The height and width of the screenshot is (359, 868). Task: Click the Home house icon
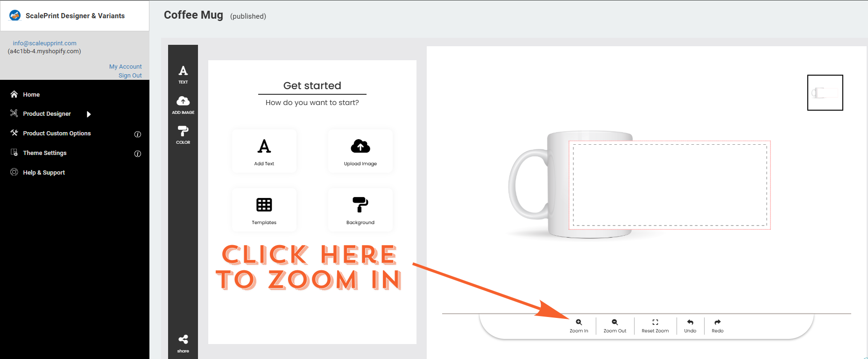tap(14, 94)
